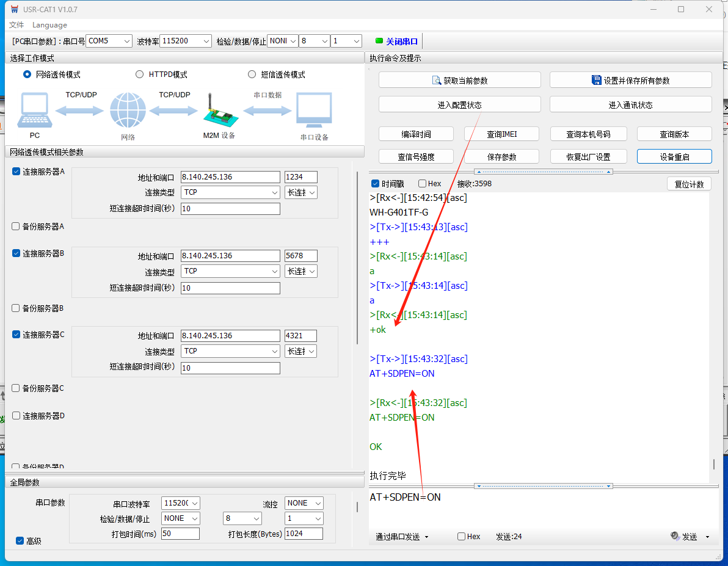Toggle the Hex checkbox in send area
The height and width of the screenshot is (566, 728).
pos(461,536)
